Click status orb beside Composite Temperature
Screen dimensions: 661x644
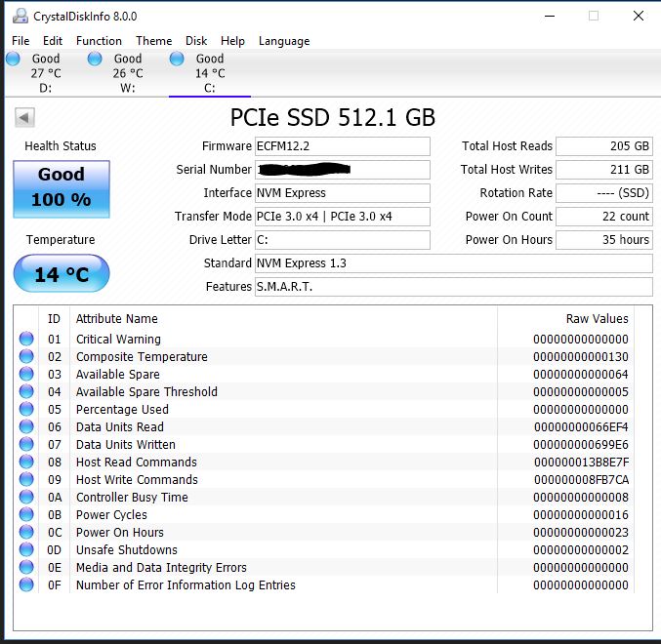coord(26,357)
